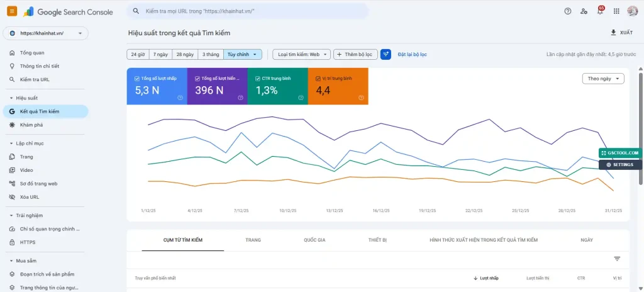Open the Tùy chỉnh date range dropdown

click(x=242, y=54)
